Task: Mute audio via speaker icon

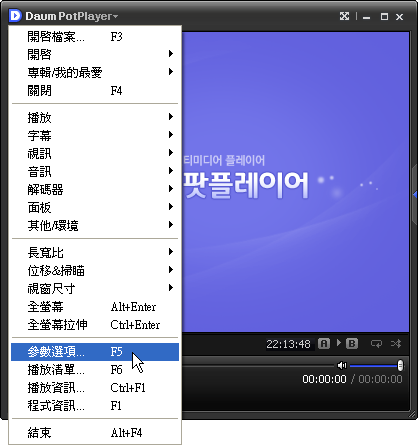Action: (x=342, y=366)
